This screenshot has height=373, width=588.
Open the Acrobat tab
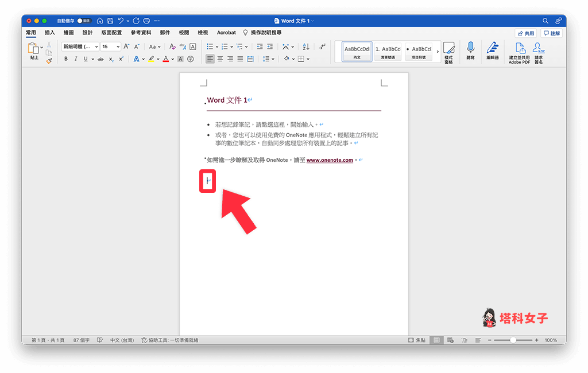pyautogui.click(x=226, y=33)
